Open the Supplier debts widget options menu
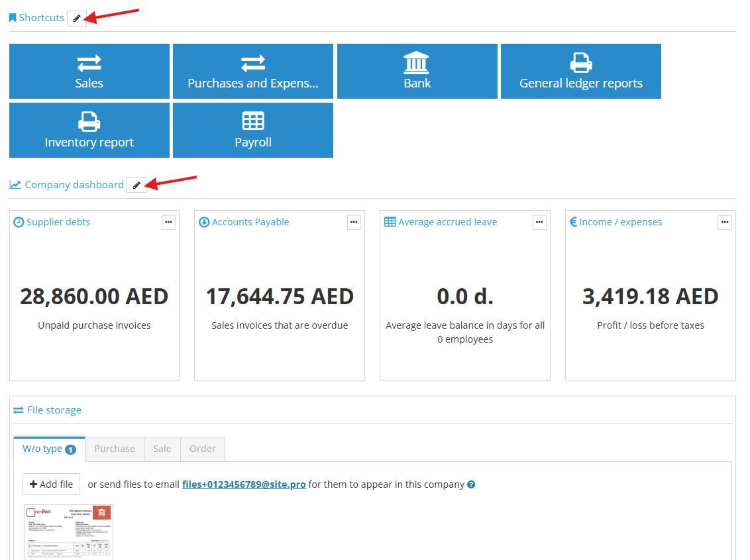The width and height of the screenshot is (750, 560). (168, 222)
